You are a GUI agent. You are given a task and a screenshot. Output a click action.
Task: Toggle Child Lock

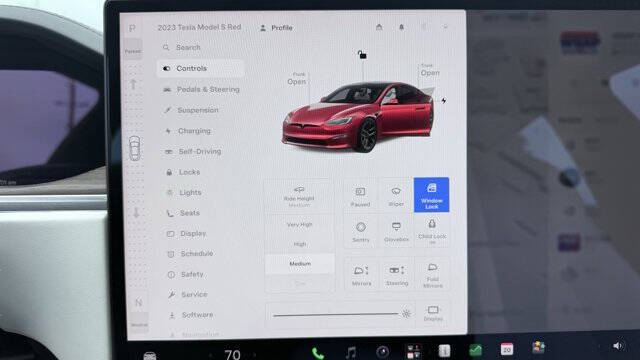(x=432, y=231)
